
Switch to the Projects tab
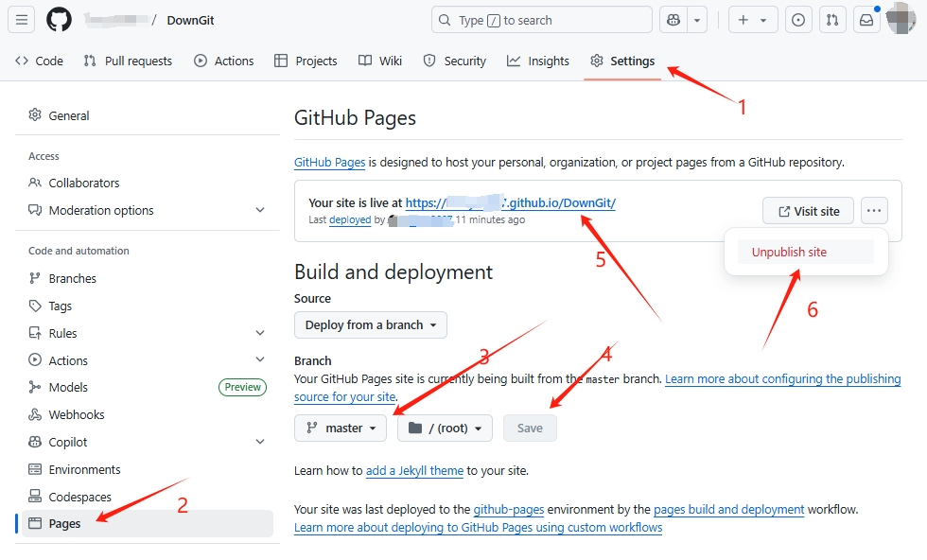[x=306, y=61]
